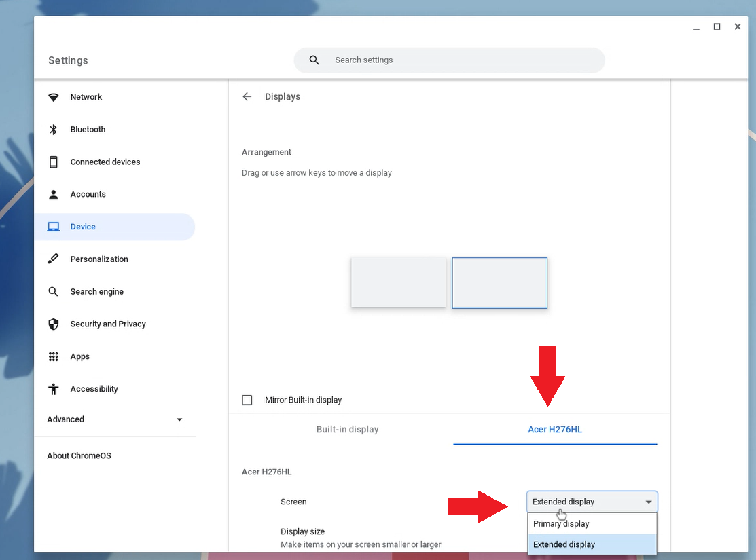
Task: Open the Screen dropdown showing Extended display
Action: tap(592, 502)
